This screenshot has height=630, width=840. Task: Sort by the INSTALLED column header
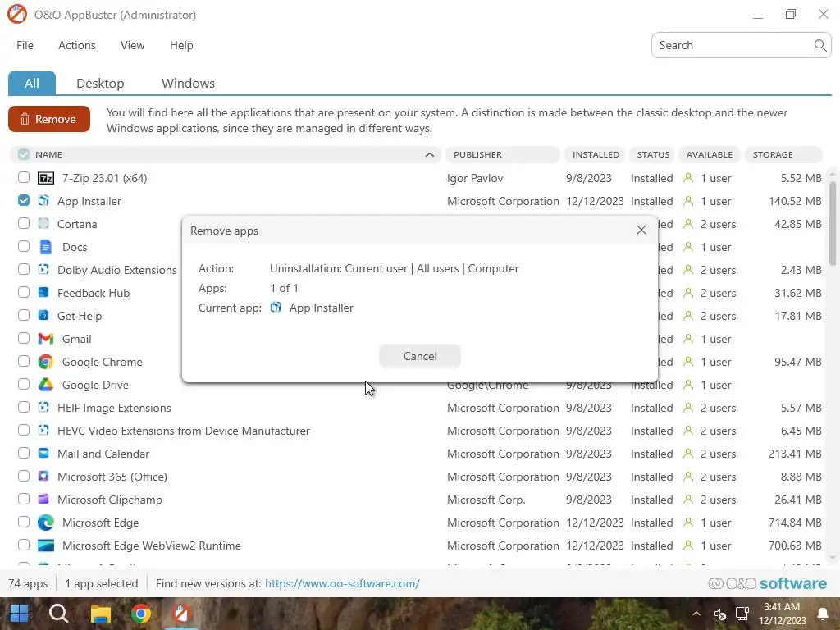596,154
